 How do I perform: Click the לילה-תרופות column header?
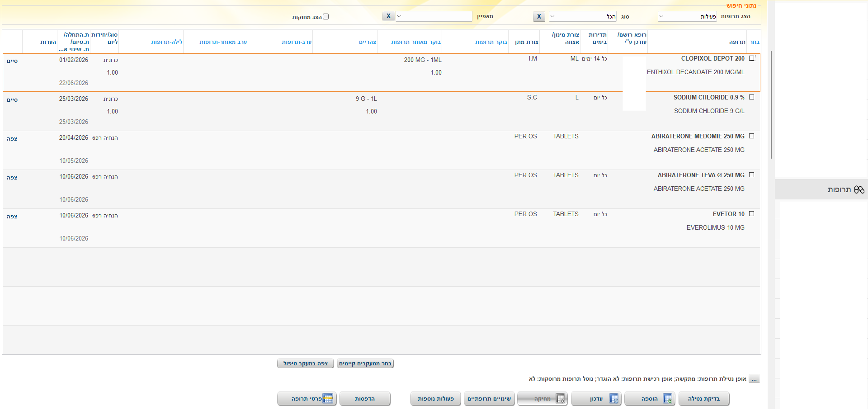[167, 42]
